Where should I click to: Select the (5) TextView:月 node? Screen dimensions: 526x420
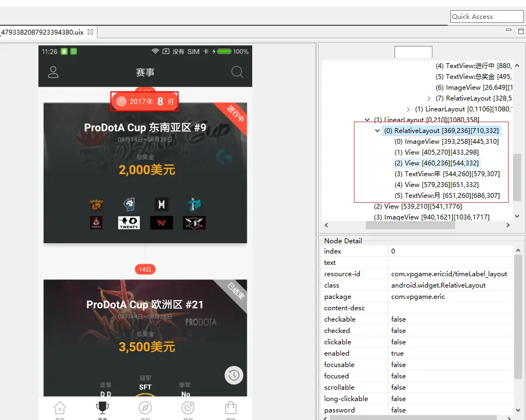[447, 196]
